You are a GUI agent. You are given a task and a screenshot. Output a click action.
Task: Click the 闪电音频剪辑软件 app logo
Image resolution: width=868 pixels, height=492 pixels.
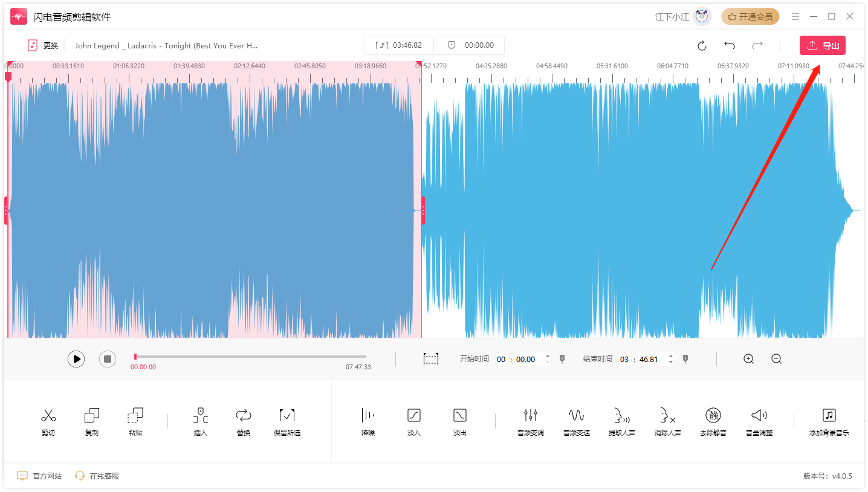[19, 16]
